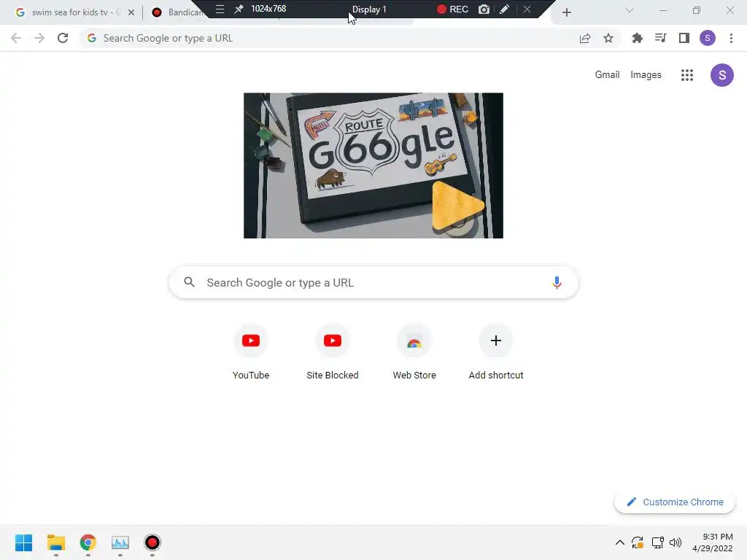
Task: Open the Gmail link
Action: click(607, 75)
